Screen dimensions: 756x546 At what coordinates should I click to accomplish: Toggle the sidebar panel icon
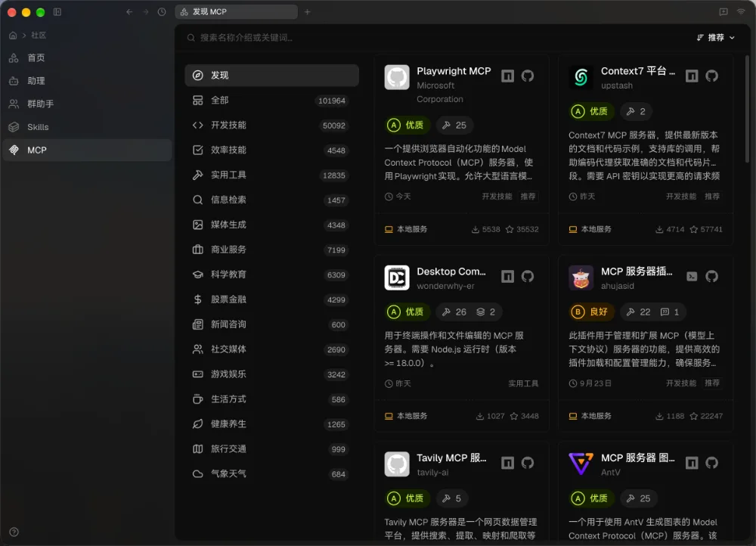pos(57,12)
